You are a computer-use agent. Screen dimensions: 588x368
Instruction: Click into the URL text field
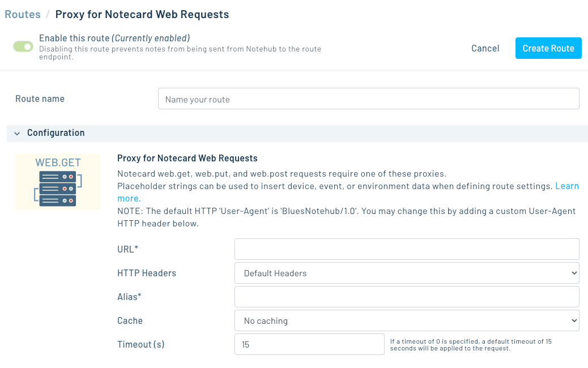(x=406, y=249)
